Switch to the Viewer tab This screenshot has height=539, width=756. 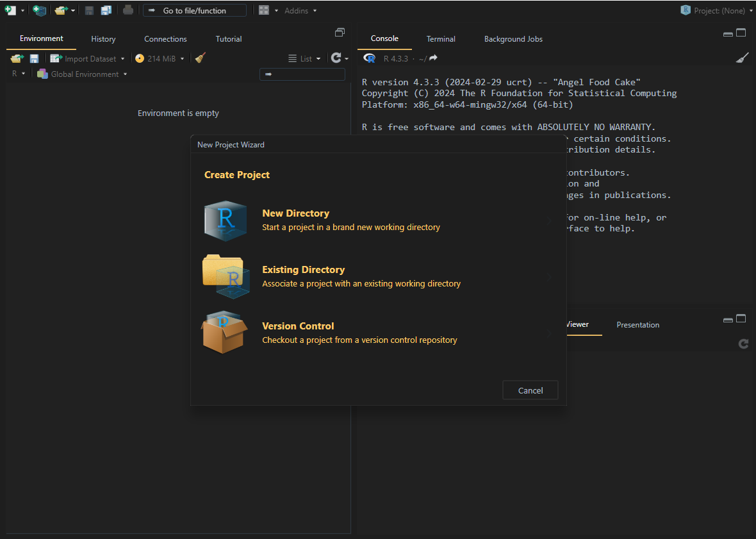578,324
